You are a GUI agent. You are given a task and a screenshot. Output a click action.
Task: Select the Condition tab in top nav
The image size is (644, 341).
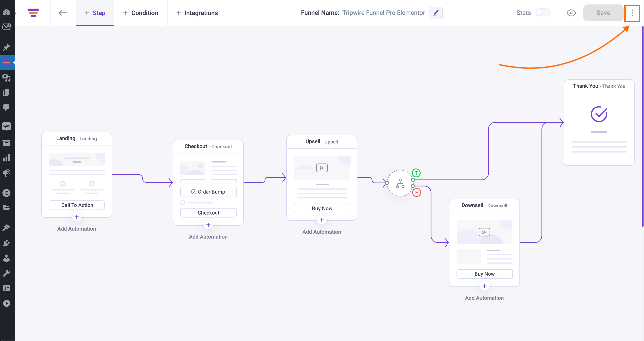[141, 13]
